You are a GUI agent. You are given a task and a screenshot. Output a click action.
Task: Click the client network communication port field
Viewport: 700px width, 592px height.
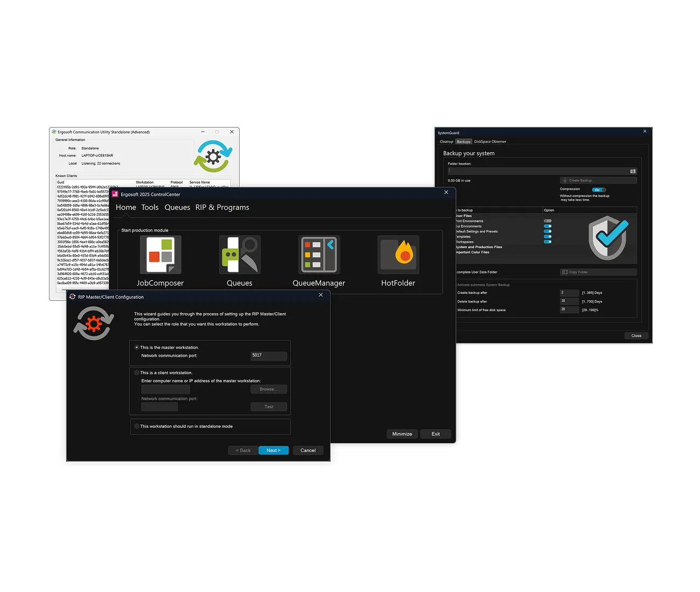point(159,407)
